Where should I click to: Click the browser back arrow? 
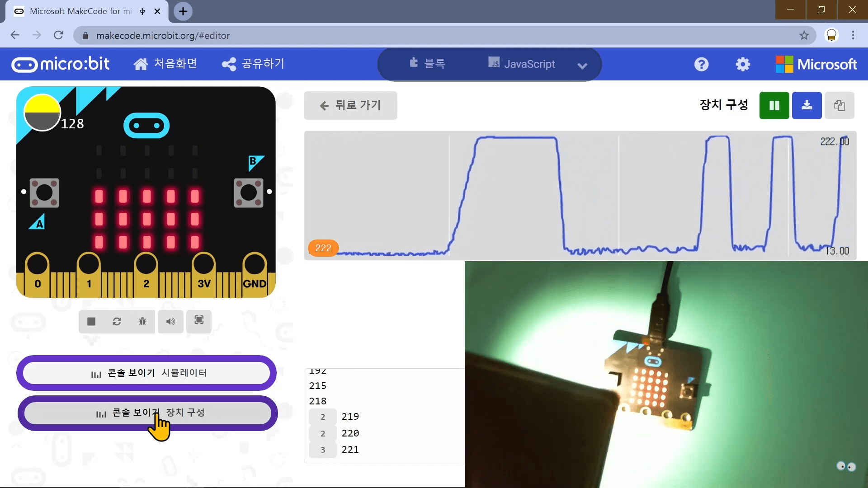pos(15,35)
